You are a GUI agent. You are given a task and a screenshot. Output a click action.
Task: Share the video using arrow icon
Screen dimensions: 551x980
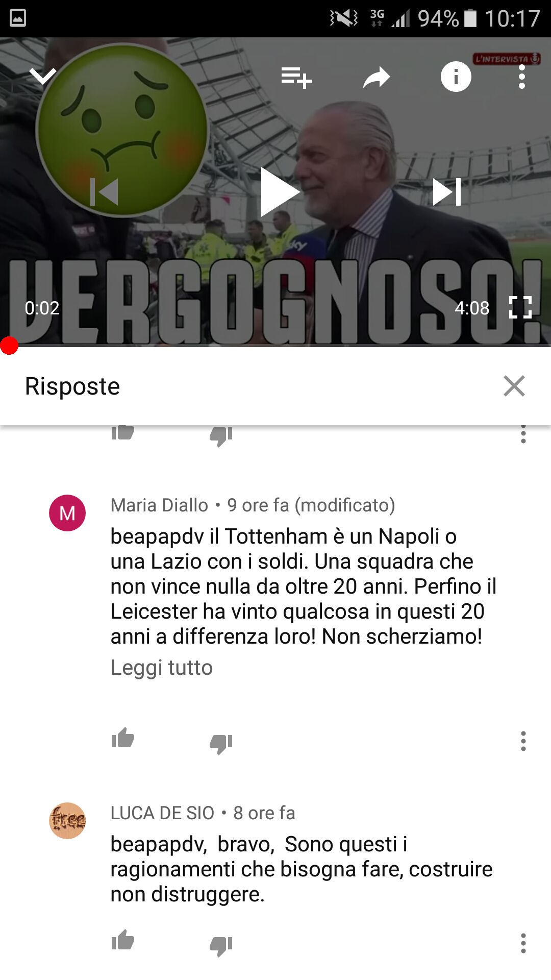tap(377, 78)
